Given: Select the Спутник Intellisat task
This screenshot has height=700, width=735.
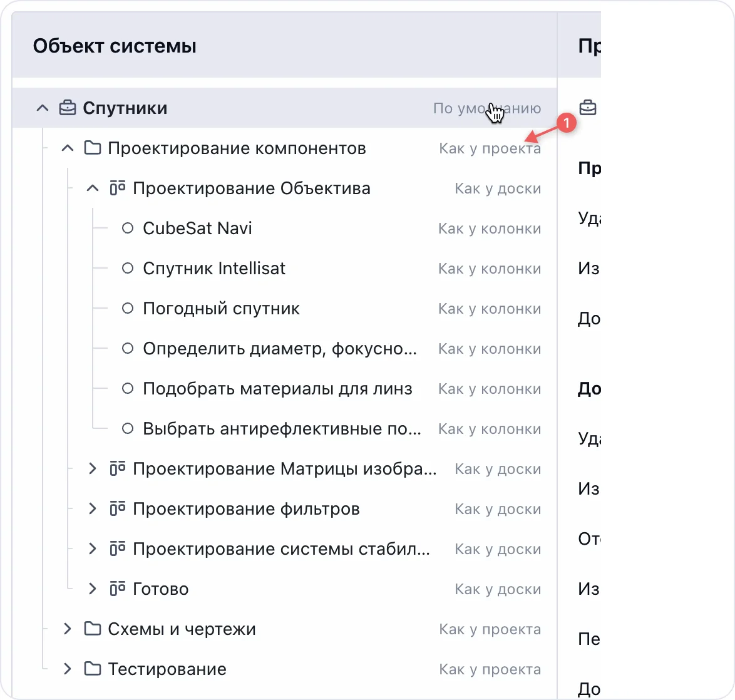Looking at the screenshot, I should tap(213, 269).
